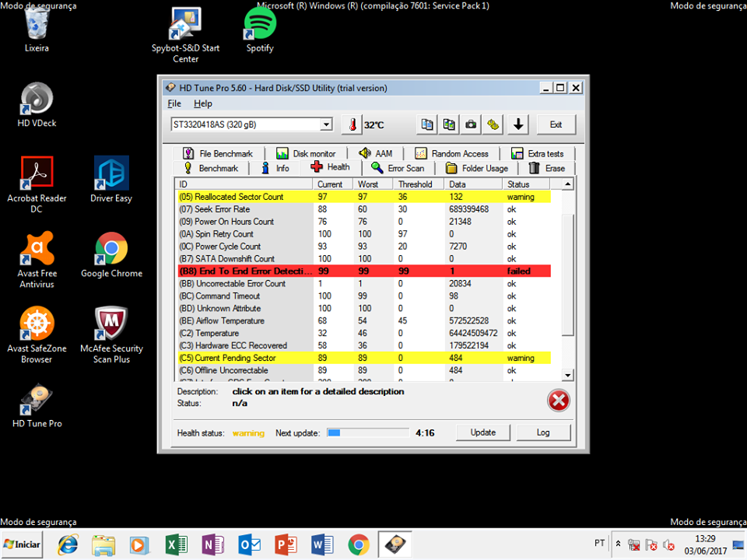The width and height of the screenshot is (747, 560).
Task: Click the Exit button
Action: click(556, 124)
